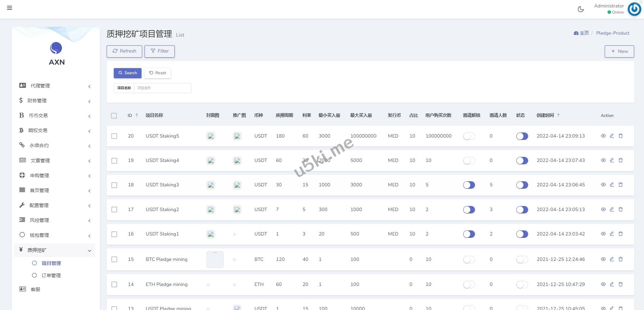View details of USDT Staking5 row
The height and width of the screenshot is (310, 644).
click(x=603, y=136)
